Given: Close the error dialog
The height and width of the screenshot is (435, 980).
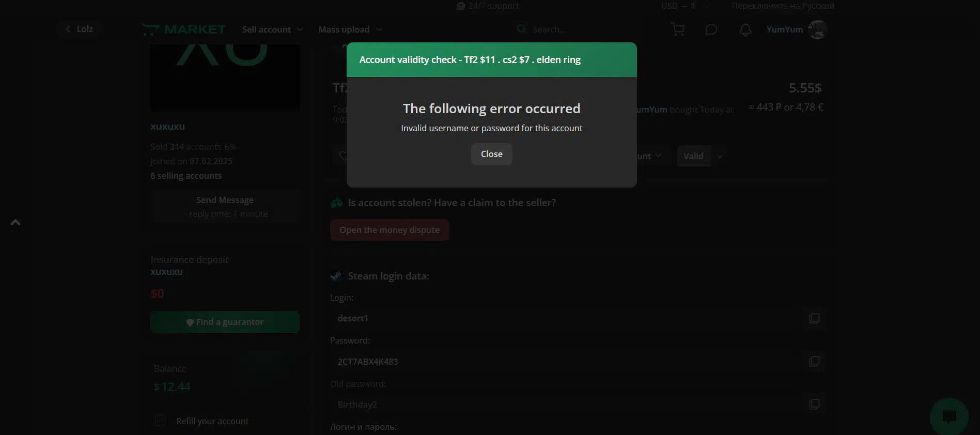Looking at the screenshot, I should [x=491, y=154].
